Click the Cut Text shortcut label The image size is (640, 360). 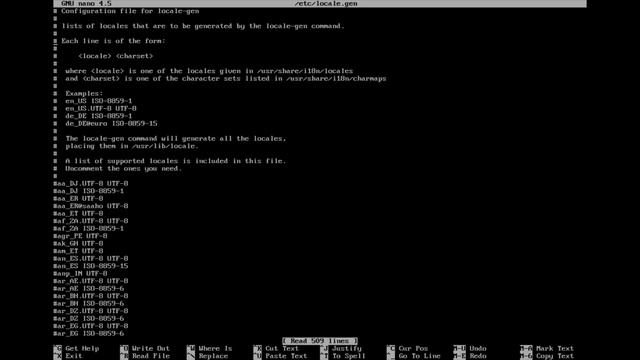pyautogui.click(x=282, y=349)
